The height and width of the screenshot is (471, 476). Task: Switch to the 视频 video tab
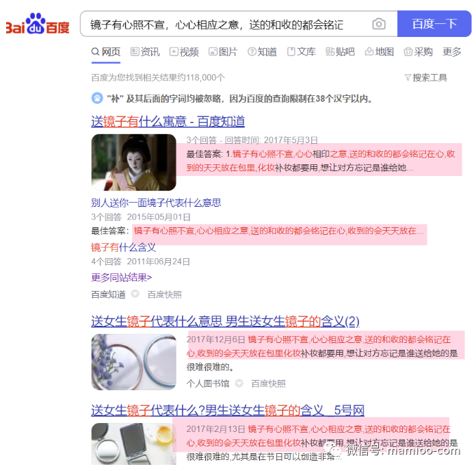coord(184,52)
